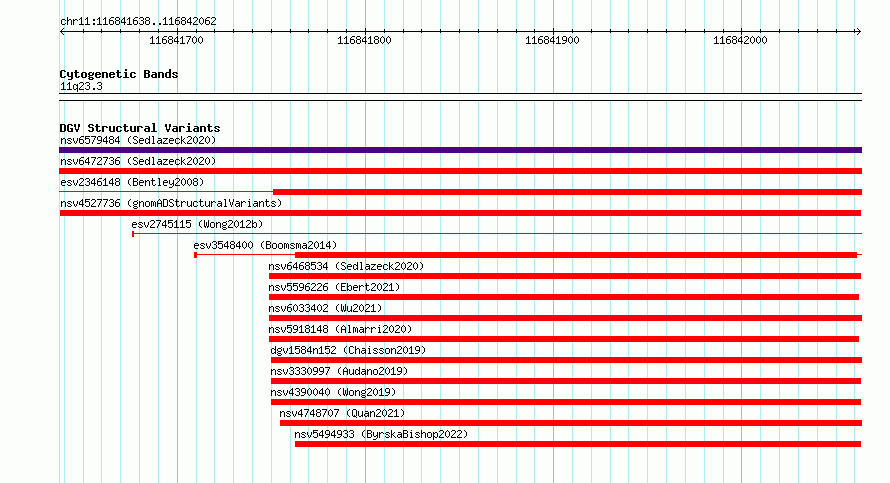This screenshot has width=890, height=483.
Task: Open variant nsv4527736 (gnomADStructuralVariants) label
Action: coord(171,203)
